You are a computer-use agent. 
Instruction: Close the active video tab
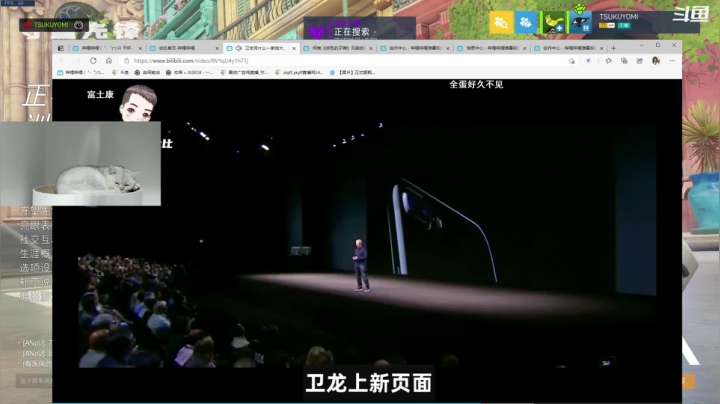[x=294, y=48]
